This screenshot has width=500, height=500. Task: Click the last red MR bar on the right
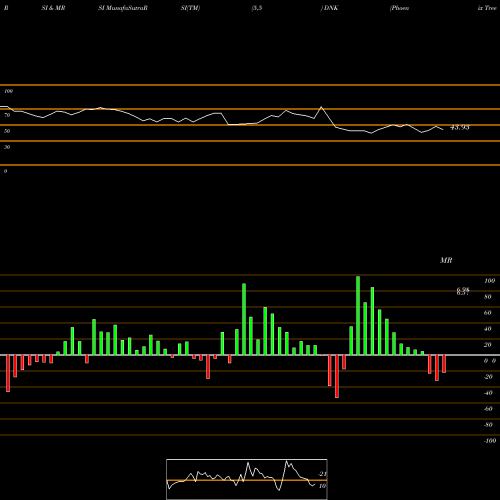(444, 364)
